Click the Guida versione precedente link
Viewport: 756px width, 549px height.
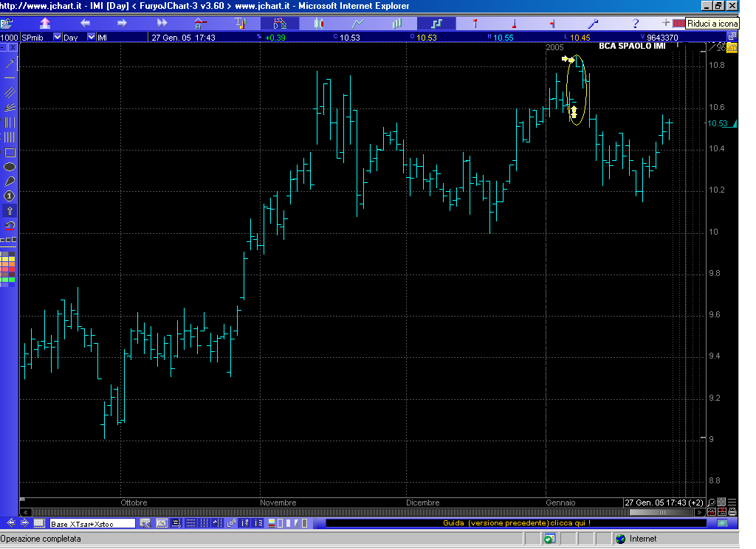click(516, 523)
